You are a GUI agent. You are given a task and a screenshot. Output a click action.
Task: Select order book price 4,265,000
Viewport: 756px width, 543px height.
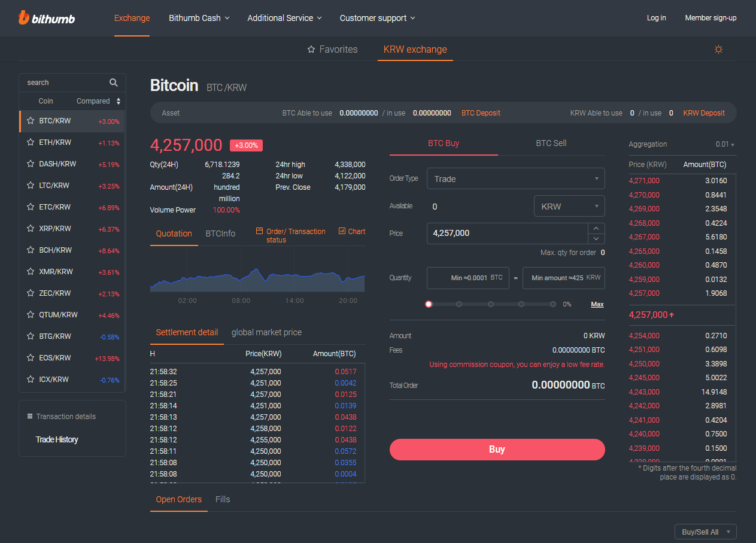(x=644, y=251)
